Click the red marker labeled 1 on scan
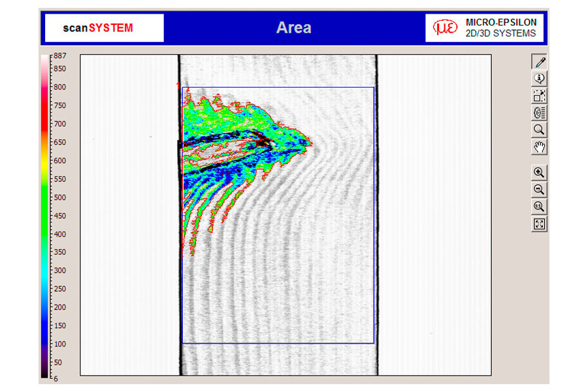Image resolution: width=588 pixels, height=392 pixels. pos(178,85)
